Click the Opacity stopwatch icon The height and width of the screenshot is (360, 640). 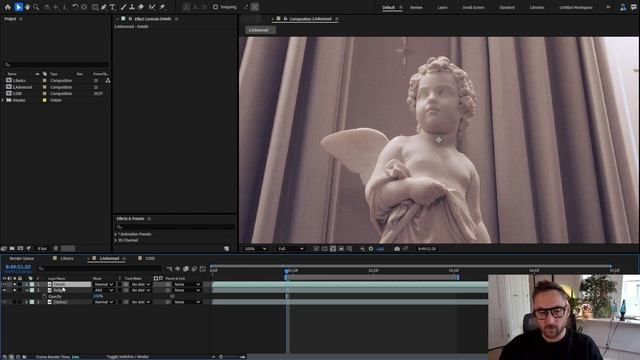pos(44,296)
